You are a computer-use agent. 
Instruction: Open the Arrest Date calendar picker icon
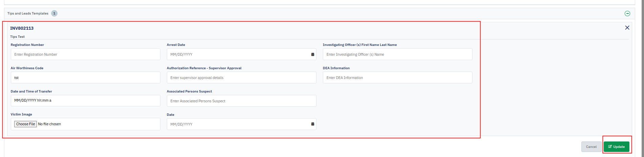pos(312,54)
